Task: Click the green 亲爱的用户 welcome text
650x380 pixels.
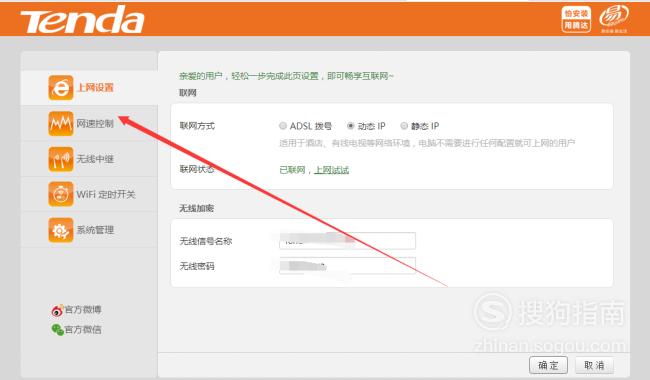Action: [x=286, y=76]
